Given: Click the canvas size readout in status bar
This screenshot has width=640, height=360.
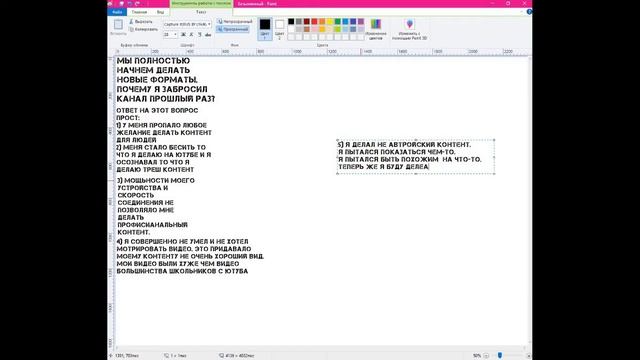Looking at the screenshot, I should click(237, 356).
